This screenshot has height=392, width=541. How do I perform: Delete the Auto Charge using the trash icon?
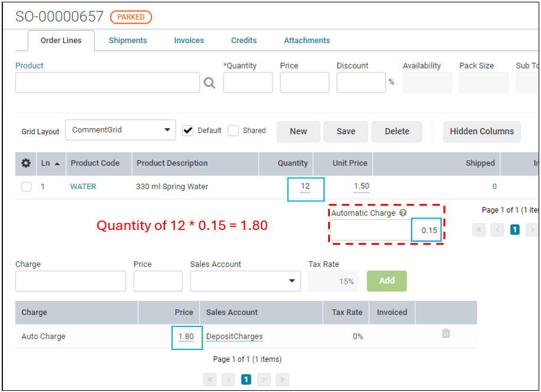coord(445,333)
